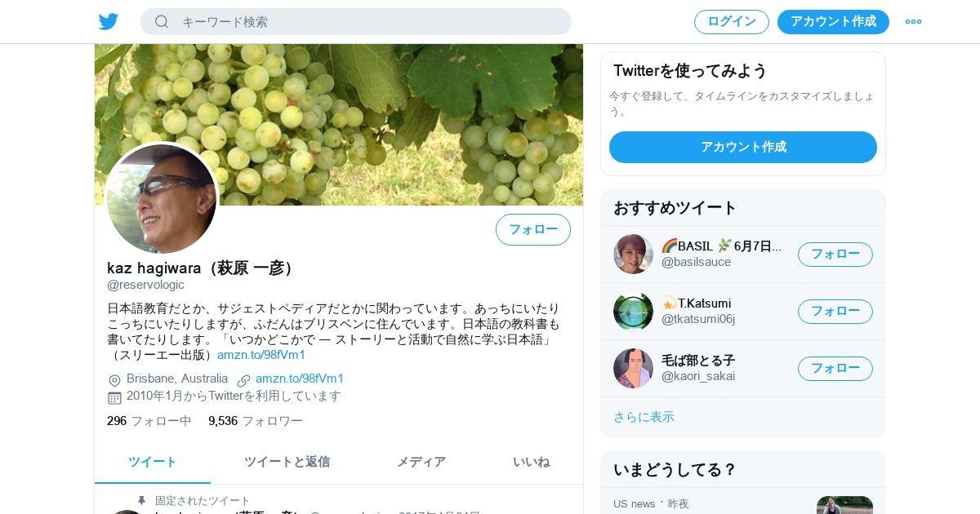This screenshot has width=980, height=514.
Task: Open kaz hagiwara's profile avatar
Action: pos(162,198)
